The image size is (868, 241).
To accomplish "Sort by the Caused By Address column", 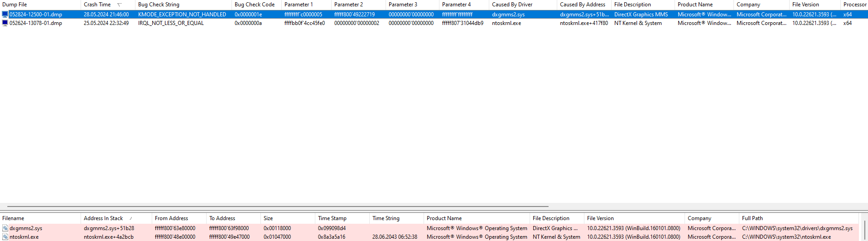I will 584,5.
